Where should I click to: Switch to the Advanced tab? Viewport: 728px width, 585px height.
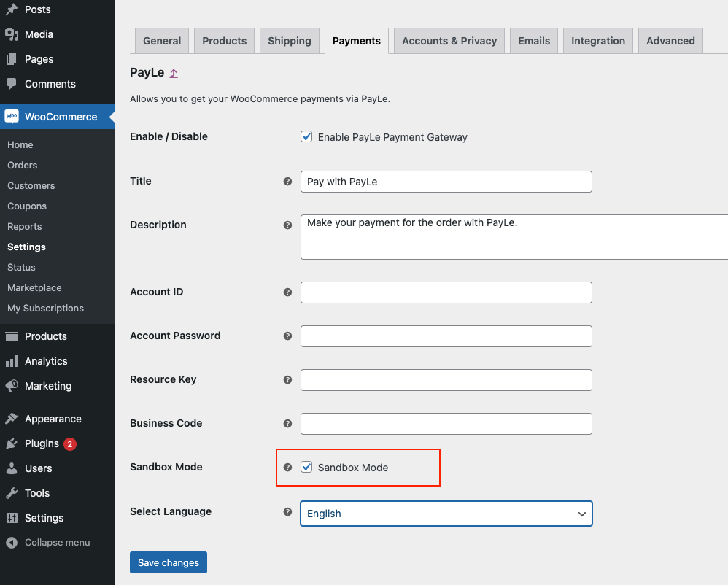(x=670, y=41)
